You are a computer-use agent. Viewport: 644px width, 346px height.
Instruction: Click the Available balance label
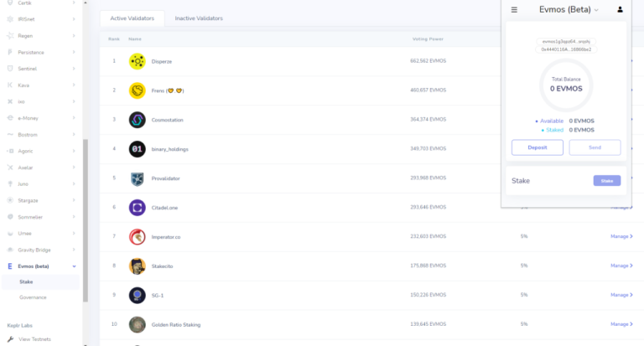pos(552,121)
